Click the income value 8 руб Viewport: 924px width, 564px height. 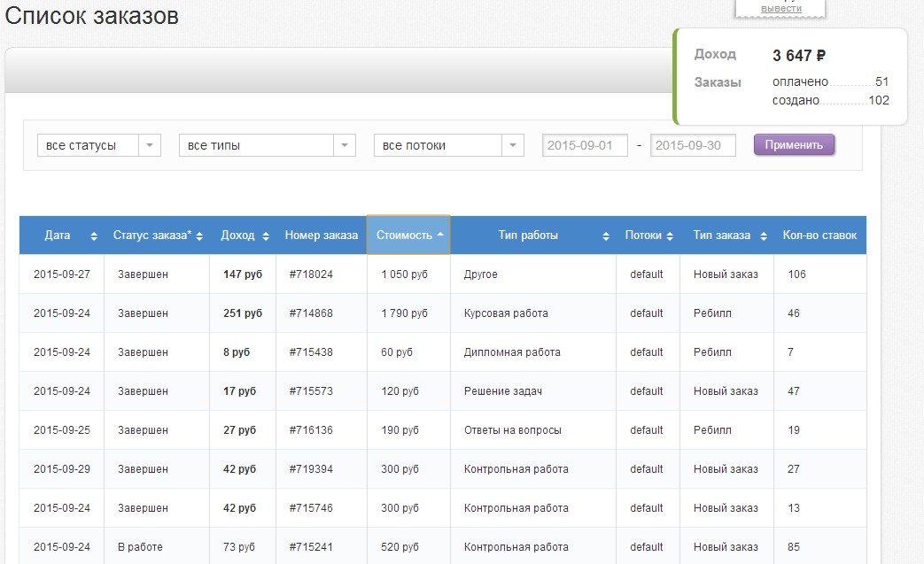click(x=237, y=352)
